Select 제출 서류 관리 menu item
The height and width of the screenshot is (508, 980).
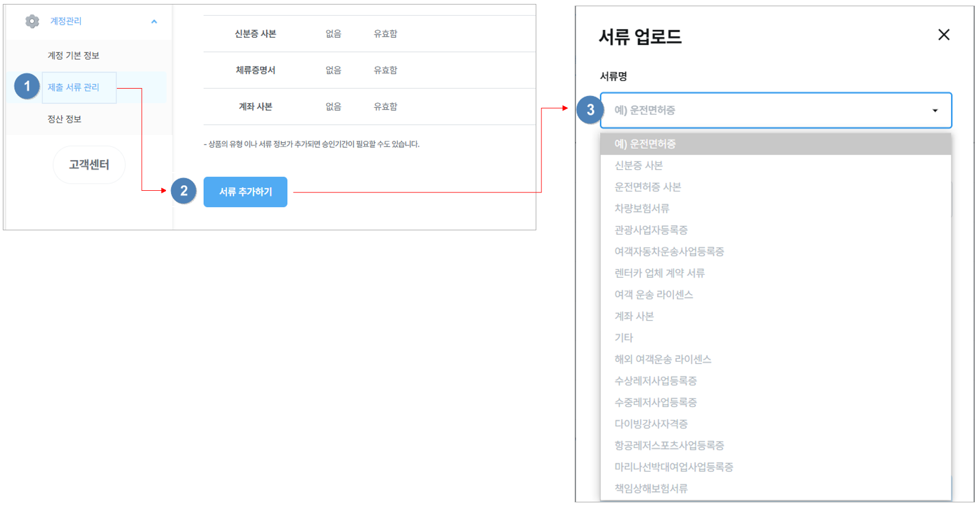(x=73, y=87)
